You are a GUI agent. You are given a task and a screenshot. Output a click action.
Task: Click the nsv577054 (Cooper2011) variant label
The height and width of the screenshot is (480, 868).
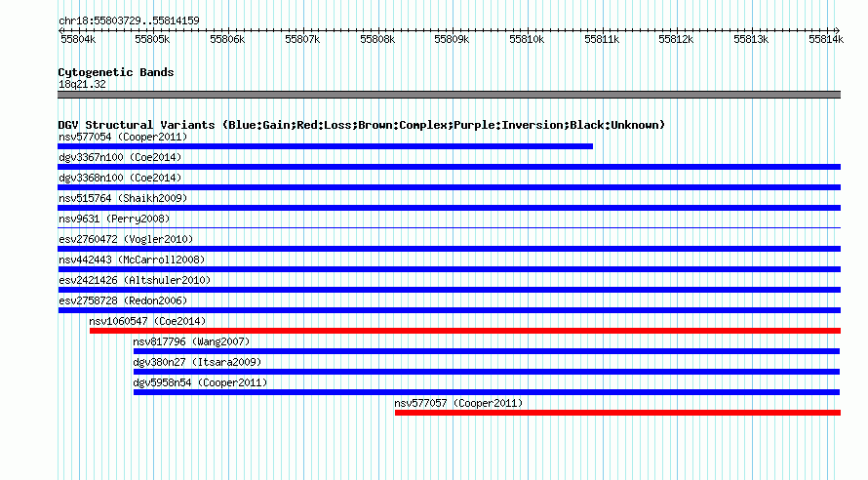tap(123, 137)
